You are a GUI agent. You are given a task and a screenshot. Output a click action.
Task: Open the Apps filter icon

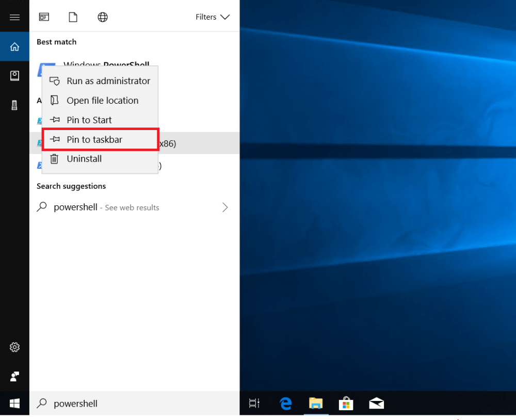[x=44, y=17]
